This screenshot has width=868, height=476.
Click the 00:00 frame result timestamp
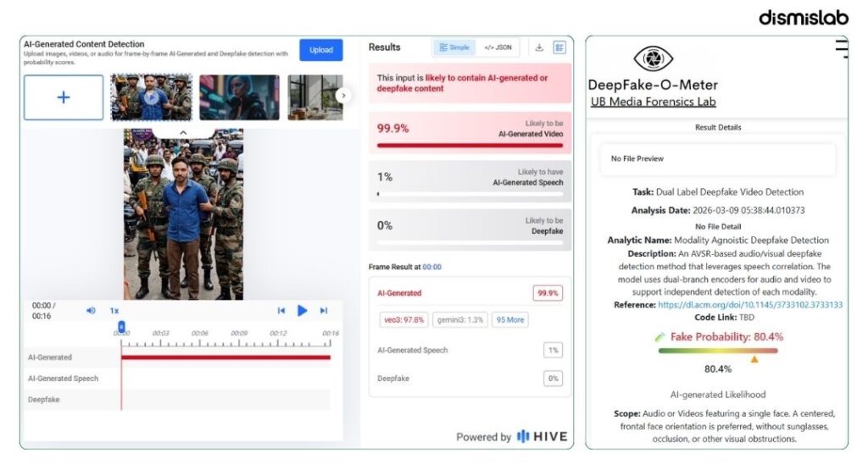click(431, 267)
